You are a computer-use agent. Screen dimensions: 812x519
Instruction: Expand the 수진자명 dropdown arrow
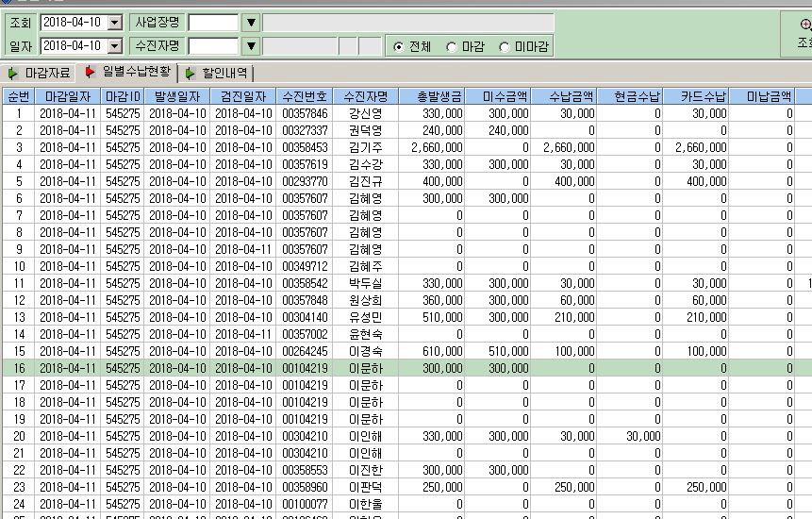(x=251, y=46)
